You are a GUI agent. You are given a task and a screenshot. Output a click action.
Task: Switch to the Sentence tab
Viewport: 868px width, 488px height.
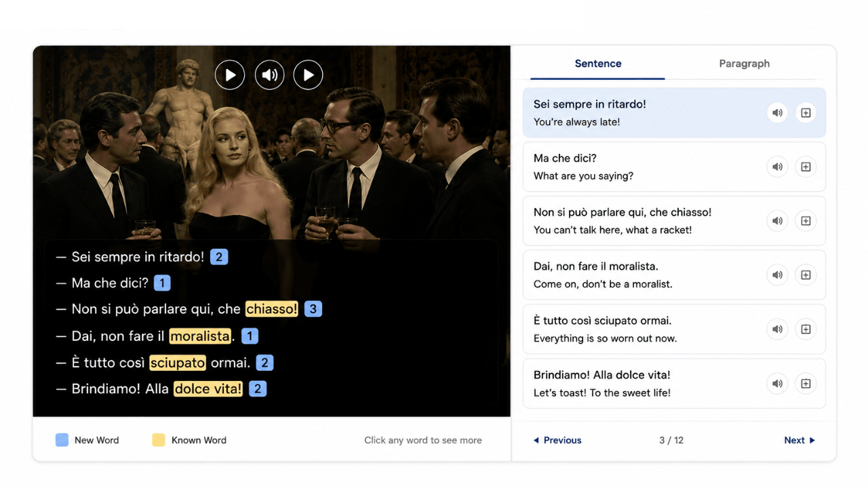pos(597,64)
